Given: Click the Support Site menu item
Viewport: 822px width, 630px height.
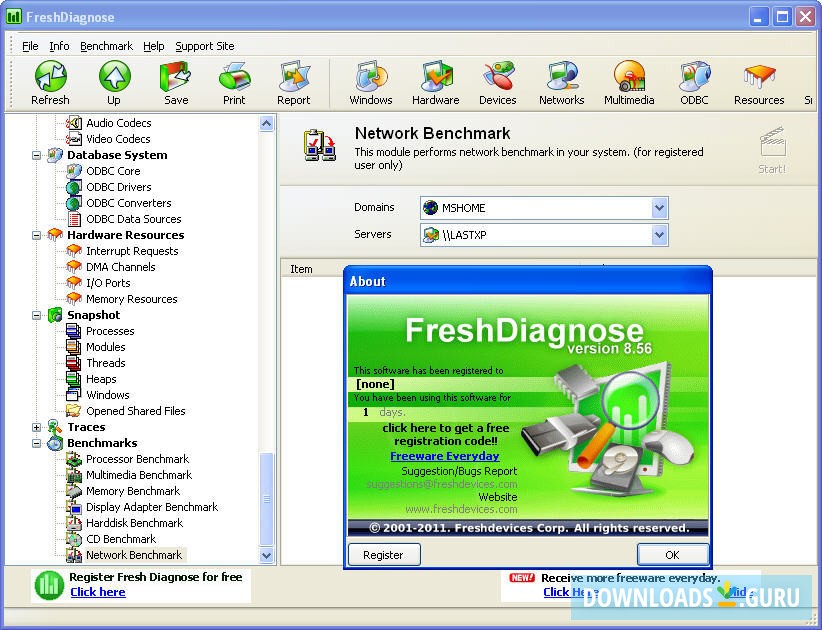Looking at the screenshot, I should coord(205,45).
